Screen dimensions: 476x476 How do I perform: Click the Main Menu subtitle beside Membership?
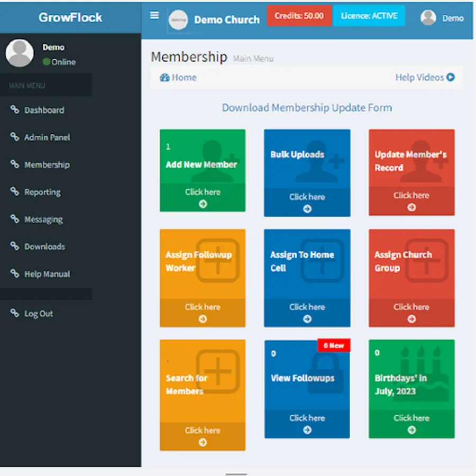[253, 59]
